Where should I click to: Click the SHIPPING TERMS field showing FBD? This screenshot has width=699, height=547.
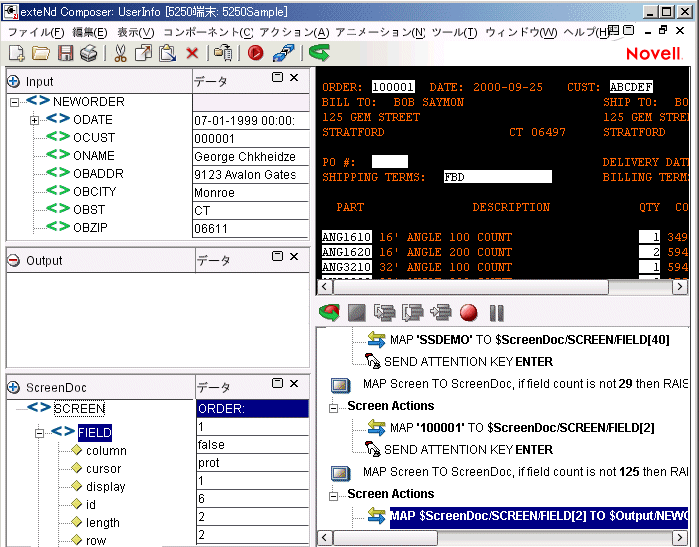coord(498,177)
